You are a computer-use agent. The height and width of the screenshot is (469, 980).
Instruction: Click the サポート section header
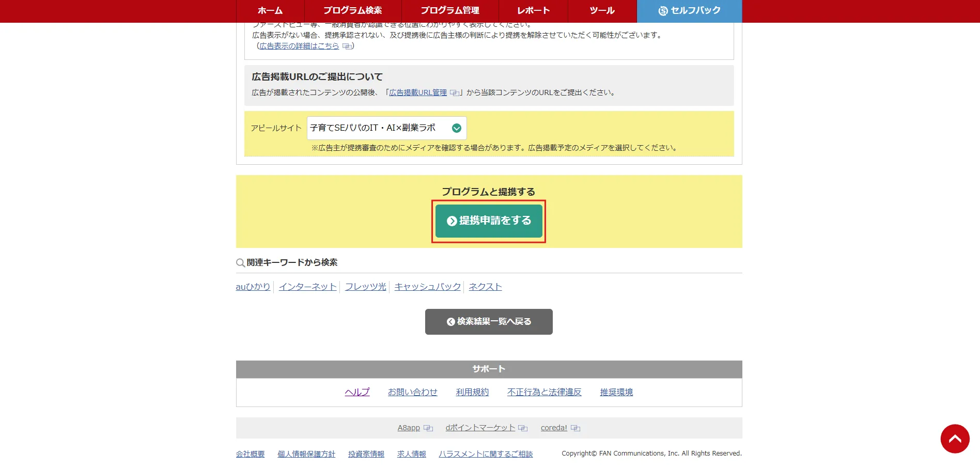tap(489, 369)
